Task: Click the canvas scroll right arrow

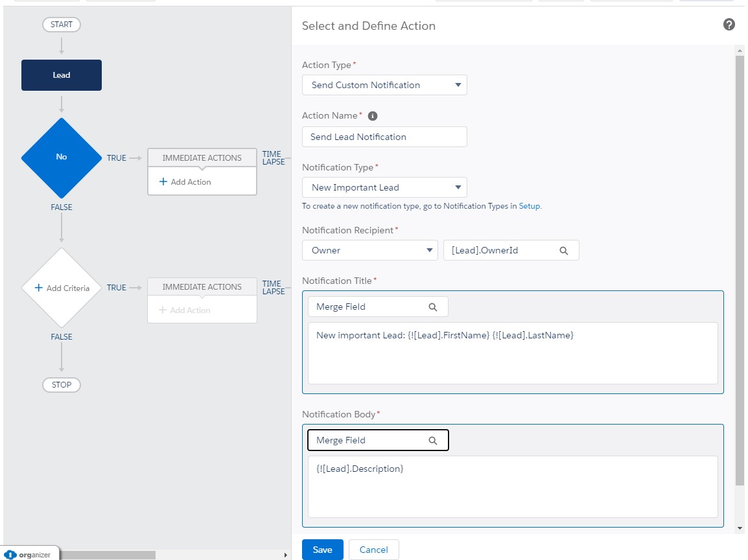Action: [285, 555]
